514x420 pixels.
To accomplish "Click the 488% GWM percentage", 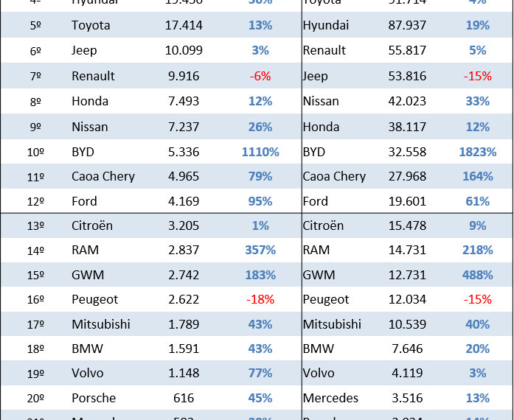I will pos(478,276).
